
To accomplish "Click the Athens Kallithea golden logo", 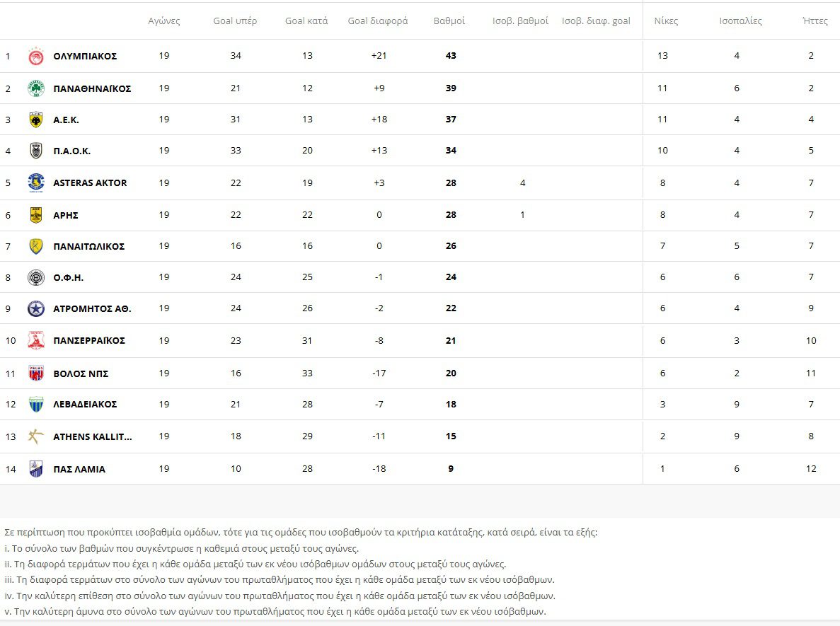I will (x=36, y=436).
